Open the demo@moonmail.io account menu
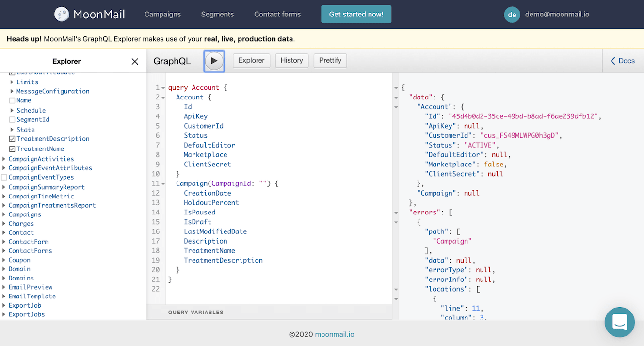The width and height of the screenshot is (644, 346). point(557,15)
